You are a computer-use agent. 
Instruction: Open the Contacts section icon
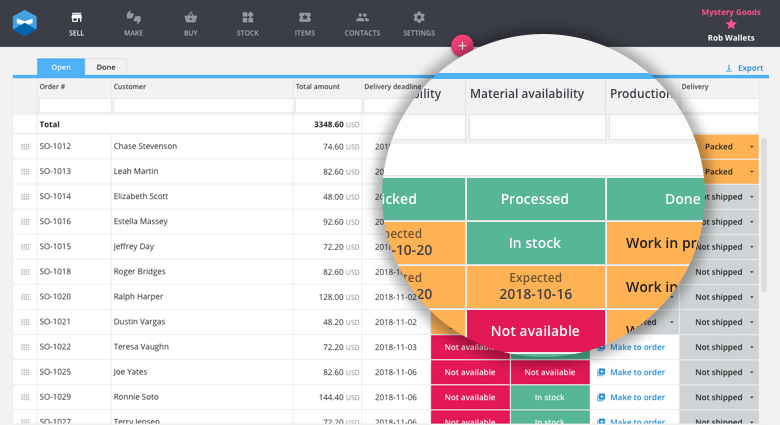pos(362,18)
